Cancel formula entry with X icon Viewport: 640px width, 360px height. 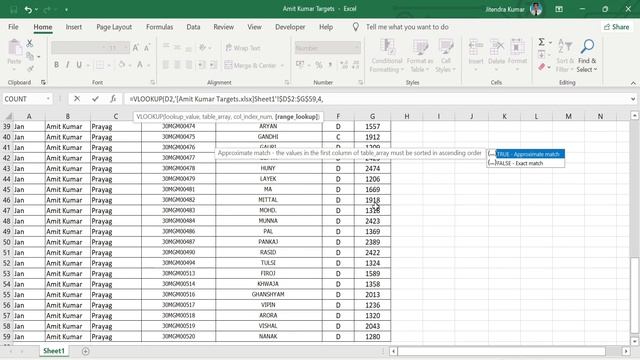click(77, 99)
